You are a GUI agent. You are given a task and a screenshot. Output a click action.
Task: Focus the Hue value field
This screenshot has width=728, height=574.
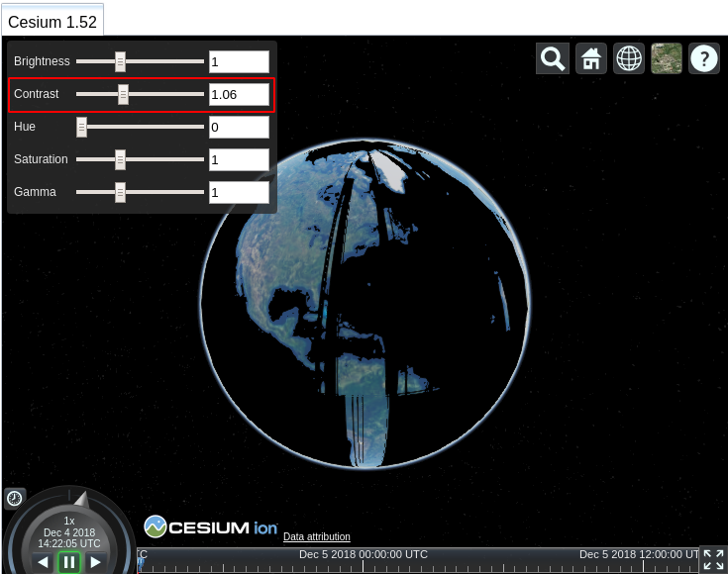click(239, 127)
